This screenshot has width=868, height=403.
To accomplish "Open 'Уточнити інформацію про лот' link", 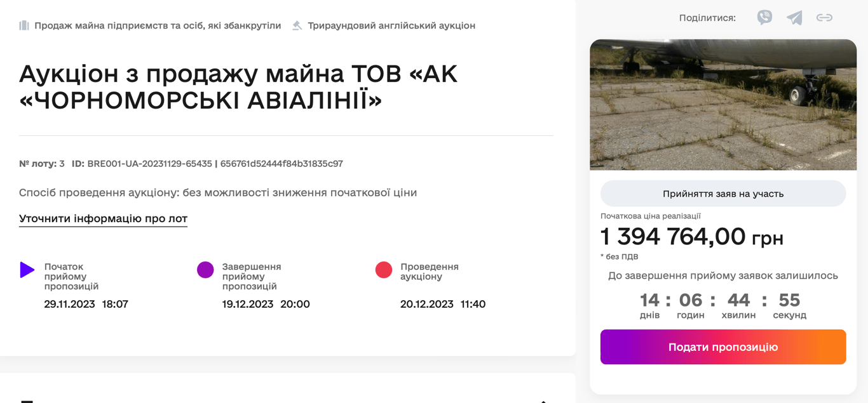I will click(x=103, y=218).
